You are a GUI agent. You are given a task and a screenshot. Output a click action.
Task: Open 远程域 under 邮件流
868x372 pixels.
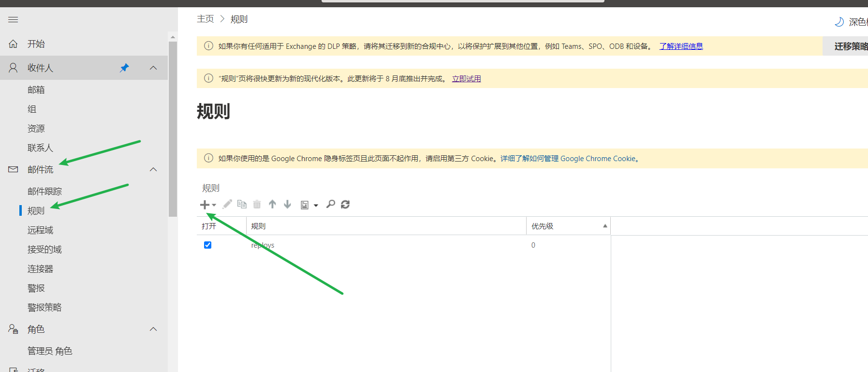[x=40, y=230]
